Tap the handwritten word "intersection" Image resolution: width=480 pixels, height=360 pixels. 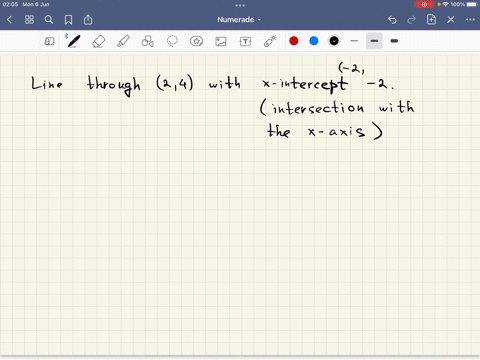click(318, 108)
